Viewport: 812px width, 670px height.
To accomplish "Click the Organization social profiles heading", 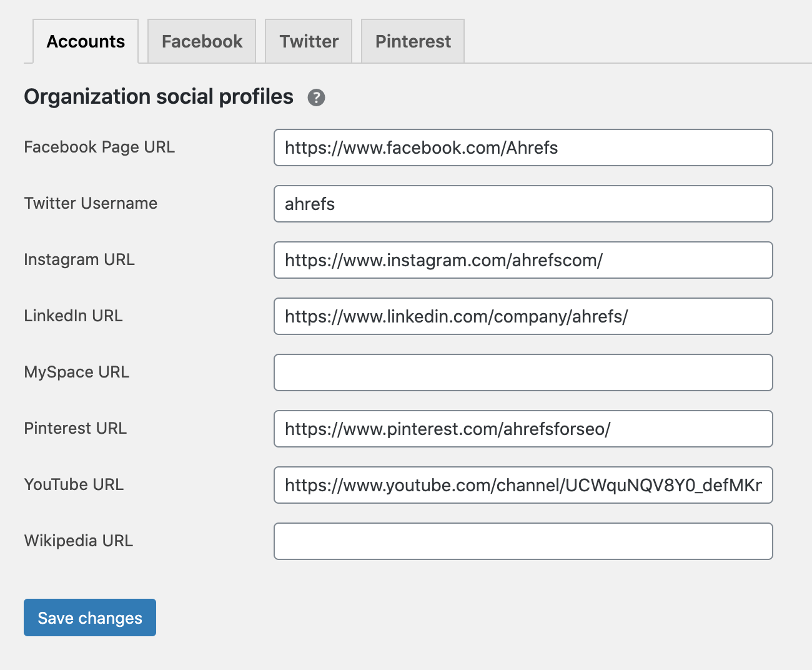I will (159, 97).
